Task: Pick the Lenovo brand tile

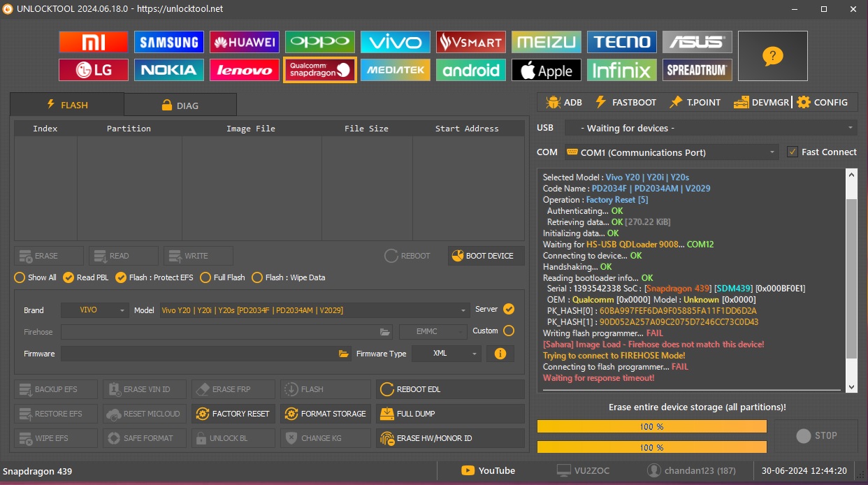Action: [x=245, y=70]
